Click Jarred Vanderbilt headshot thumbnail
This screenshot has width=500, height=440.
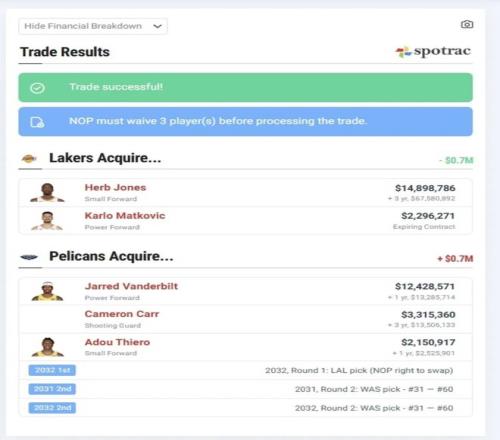(x=47, y=291)
